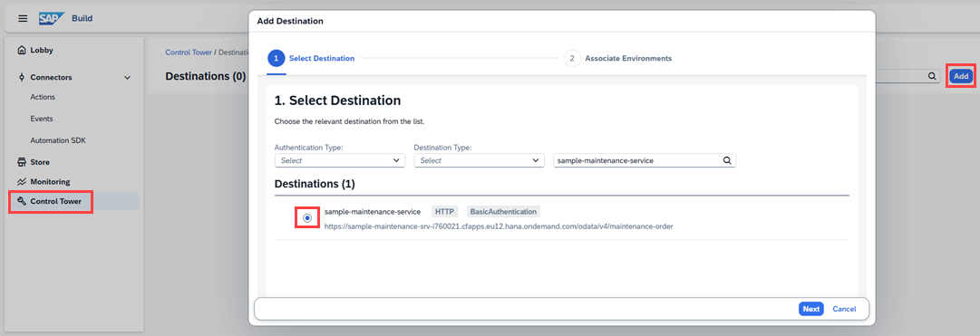Click the HTTP tag label

click(x=444, y=212)
